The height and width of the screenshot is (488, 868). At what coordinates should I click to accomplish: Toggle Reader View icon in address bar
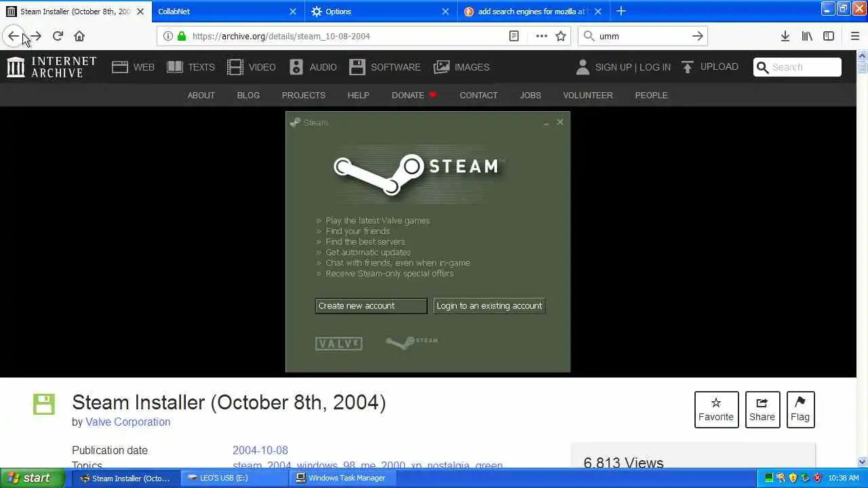tap(514, 36)
